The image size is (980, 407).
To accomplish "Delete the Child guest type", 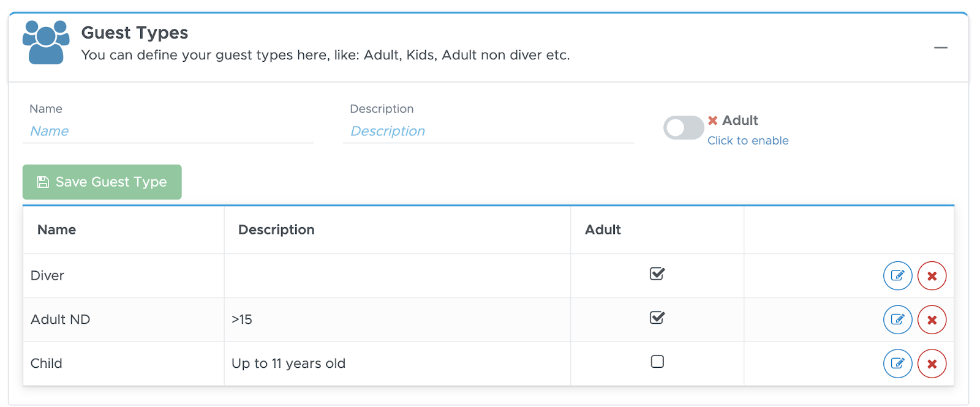I will pos(932,364).
